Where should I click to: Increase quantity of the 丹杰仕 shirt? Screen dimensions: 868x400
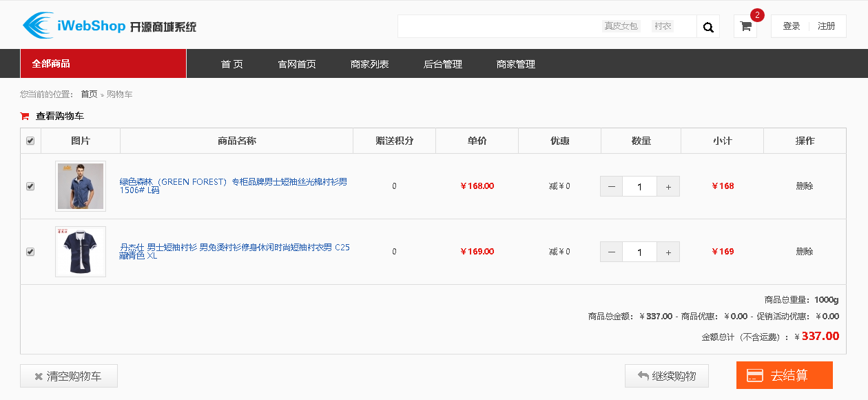coord(668,252)
